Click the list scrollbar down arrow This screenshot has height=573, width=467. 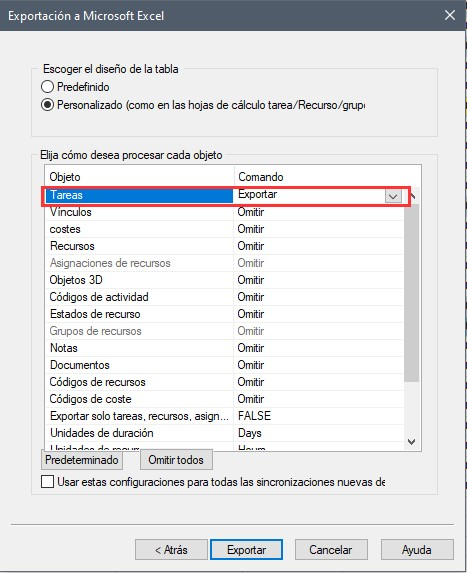(411, 442)
